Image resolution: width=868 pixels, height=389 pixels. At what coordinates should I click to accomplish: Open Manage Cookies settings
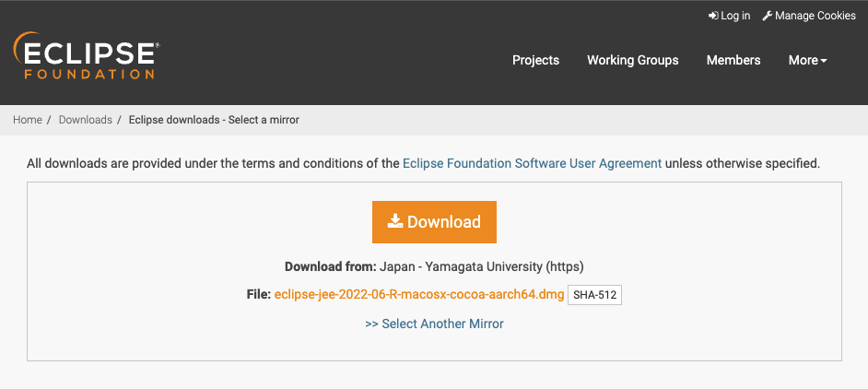click(809, 16)
